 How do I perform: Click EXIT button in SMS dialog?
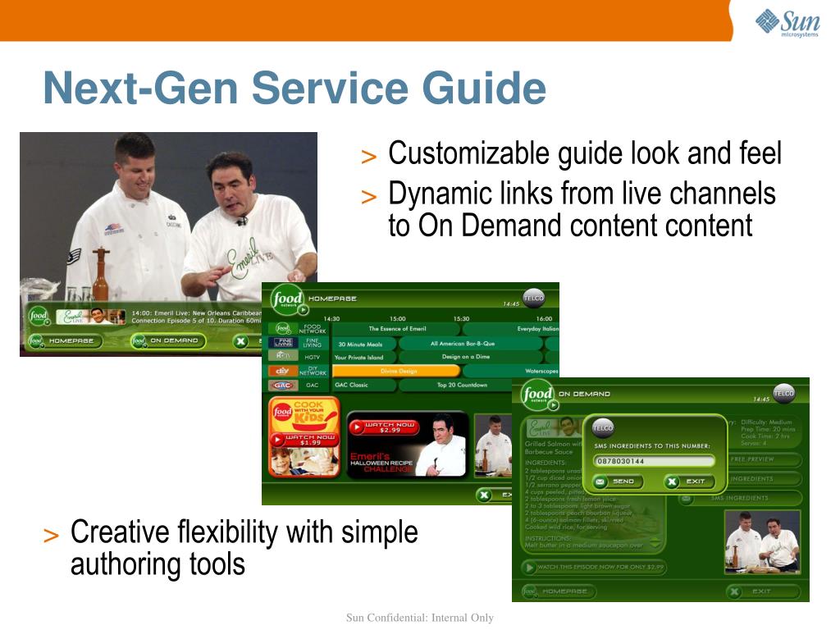pos(689,482)
